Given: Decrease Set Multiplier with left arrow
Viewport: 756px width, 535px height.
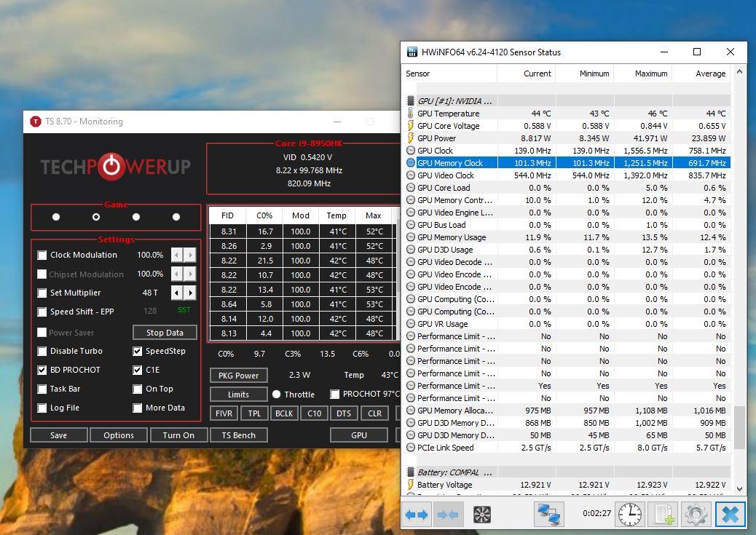Looking at the screenshot, I should [x=177, y=293].
